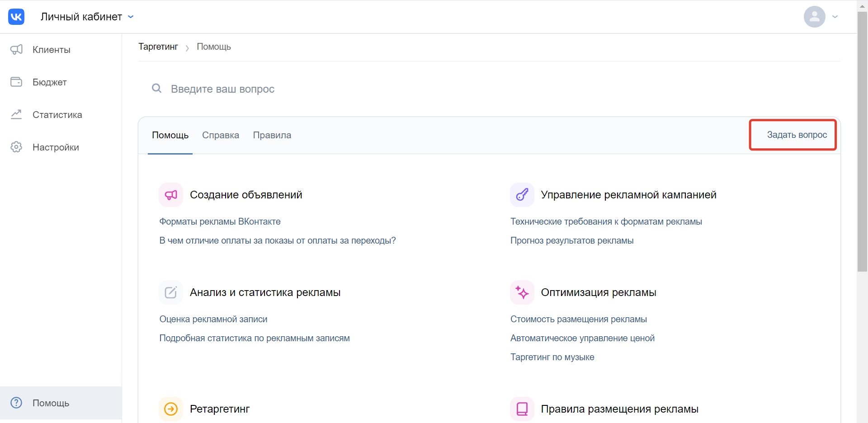This screenshot has height=423, width=868.
Task: Click the Бюджет wallet icon
Action: pos(16,82)
